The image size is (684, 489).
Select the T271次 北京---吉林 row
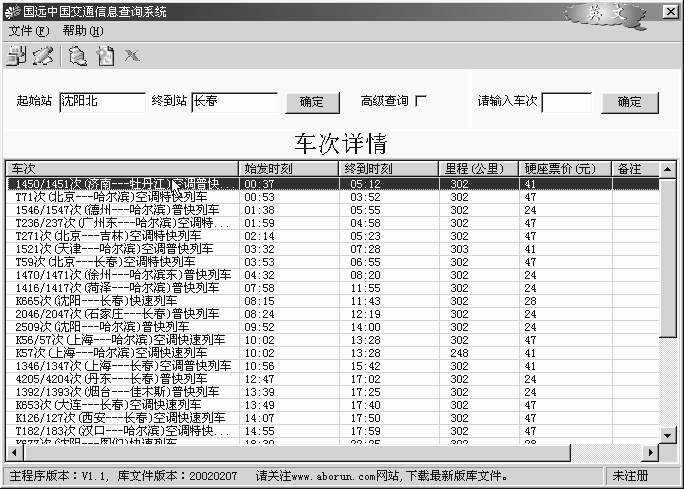tap(332, 236)
